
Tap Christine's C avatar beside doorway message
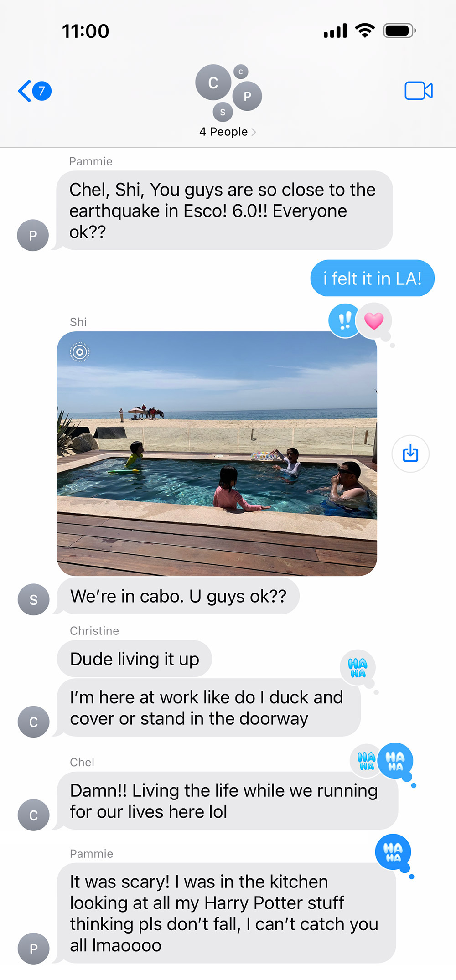[33, 722]
